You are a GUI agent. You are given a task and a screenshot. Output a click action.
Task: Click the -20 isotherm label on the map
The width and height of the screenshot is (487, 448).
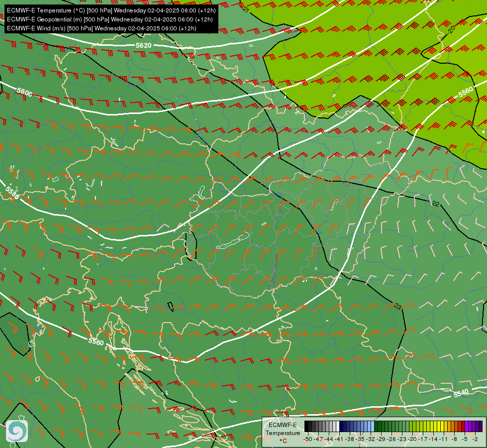click(x=451, y=30)
